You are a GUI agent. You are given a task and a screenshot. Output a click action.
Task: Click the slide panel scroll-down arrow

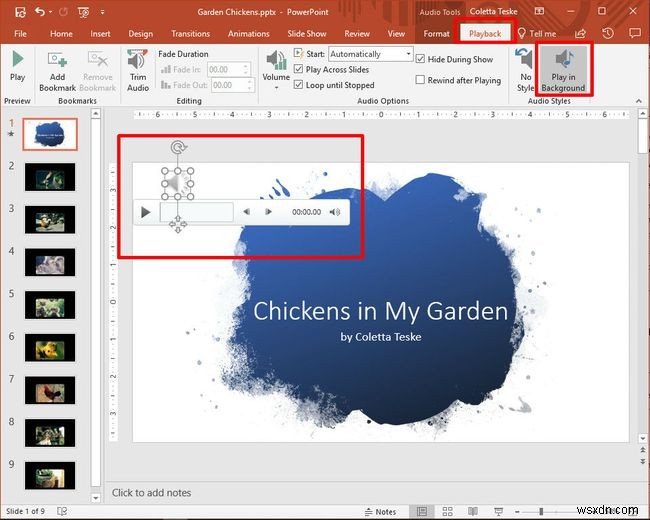(96, 498)
